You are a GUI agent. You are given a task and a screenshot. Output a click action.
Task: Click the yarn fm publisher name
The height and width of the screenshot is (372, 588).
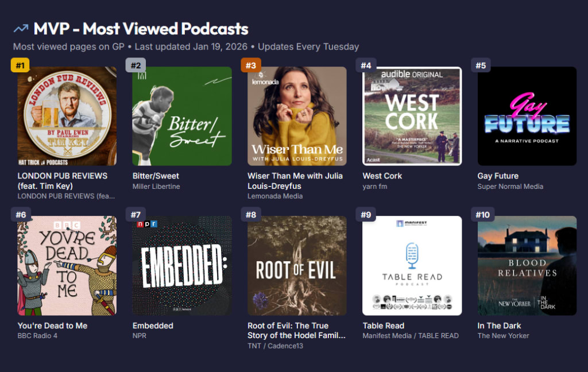[x=374, y=187]
